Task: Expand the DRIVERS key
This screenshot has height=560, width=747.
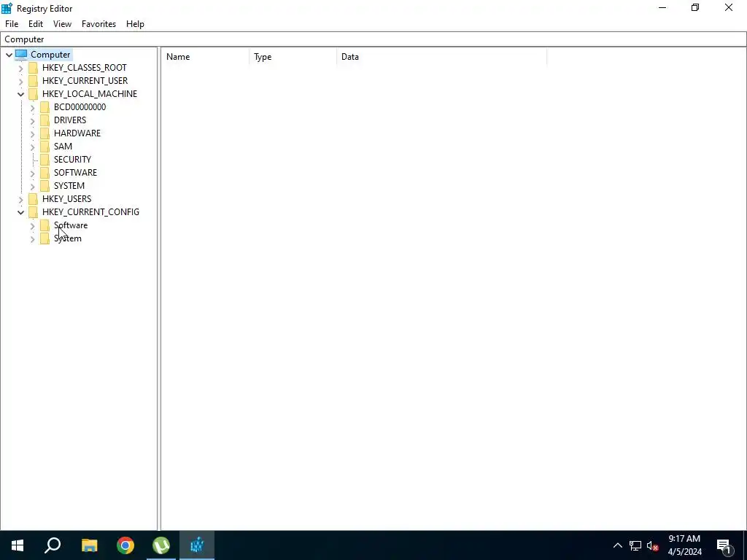Action: [32, 120]
